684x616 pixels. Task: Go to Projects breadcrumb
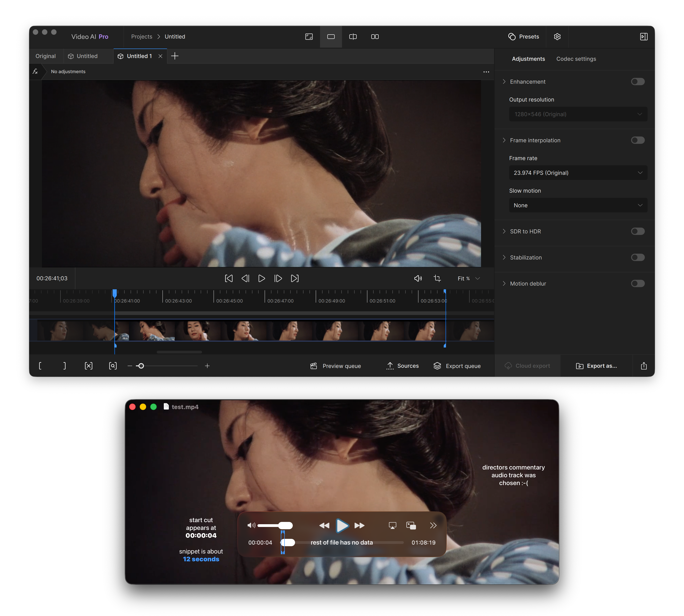(x=142, y=37)
